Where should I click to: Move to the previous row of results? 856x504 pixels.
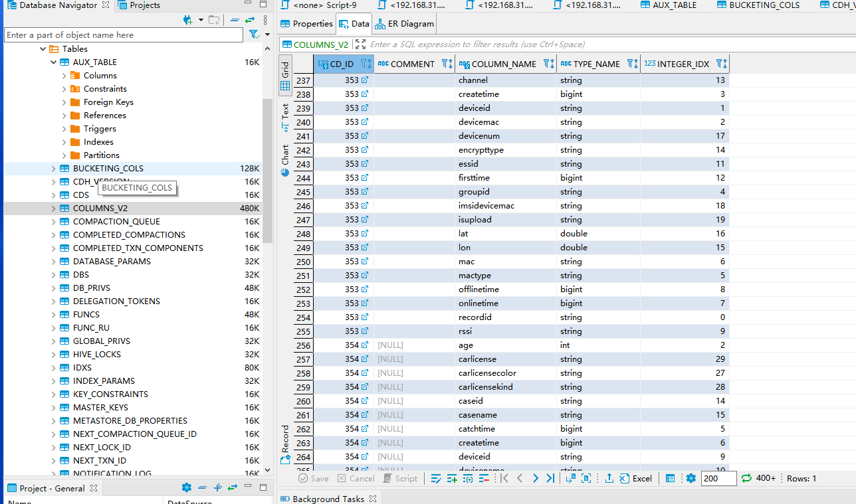coord(520,478)
